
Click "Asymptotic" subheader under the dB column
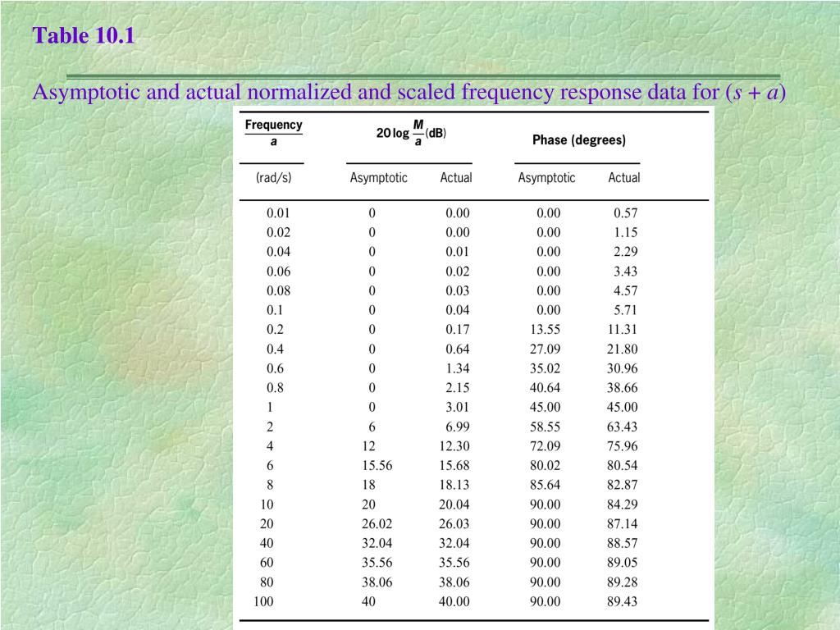(379, 178)
